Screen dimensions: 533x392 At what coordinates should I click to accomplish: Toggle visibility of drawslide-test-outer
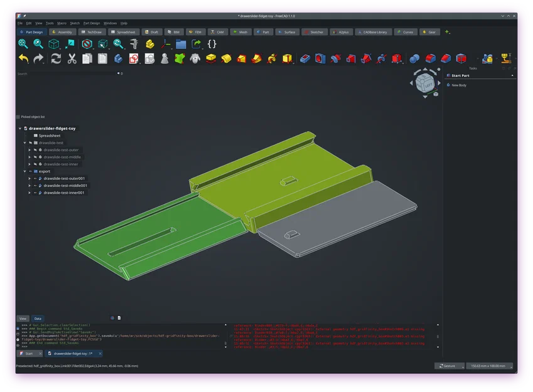point(35,150)
